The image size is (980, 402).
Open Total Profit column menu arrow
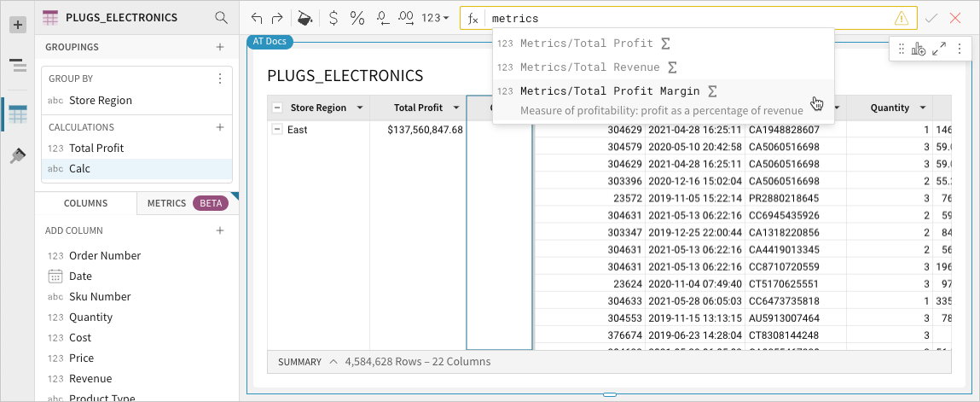point(456,108)
